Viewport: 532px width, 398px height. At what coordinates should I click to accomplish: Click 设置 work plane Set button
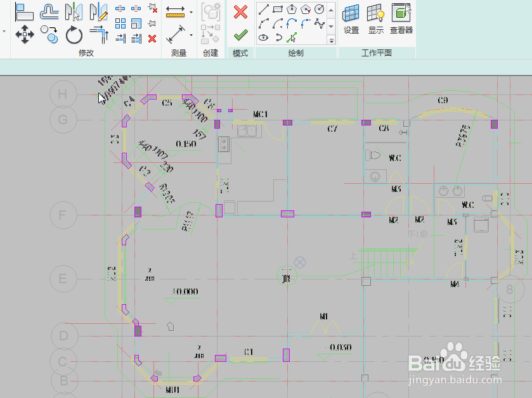[x=351, y=19]
